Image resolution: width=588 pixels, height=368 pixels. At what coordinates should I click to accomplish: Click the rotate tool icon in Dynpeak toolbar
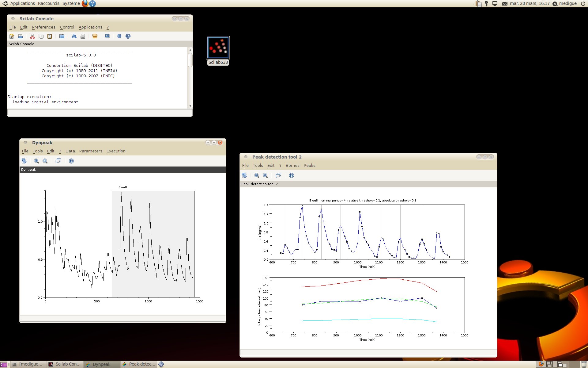(x=24, y=161)
